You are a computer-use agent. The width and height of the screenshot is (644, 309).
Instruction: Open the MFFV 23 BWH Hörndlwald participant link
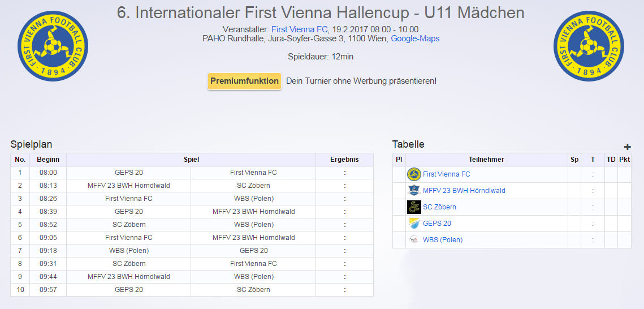464,191
